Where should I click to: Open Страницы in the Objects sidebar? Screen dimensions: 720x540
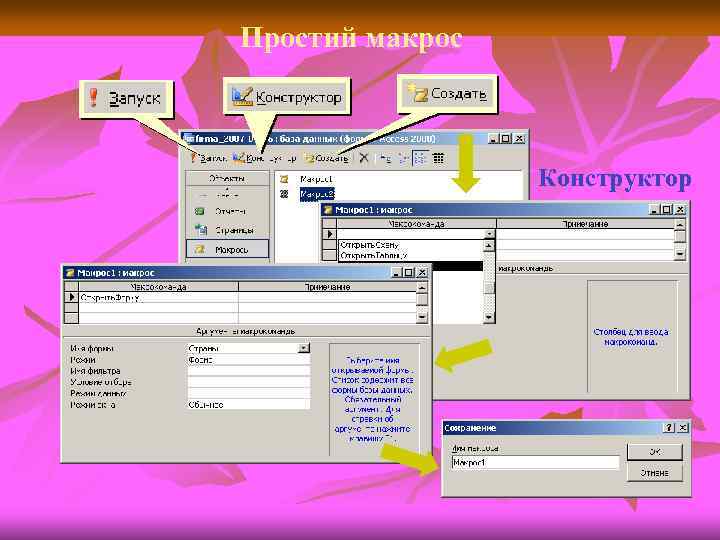tap(234, 230)
